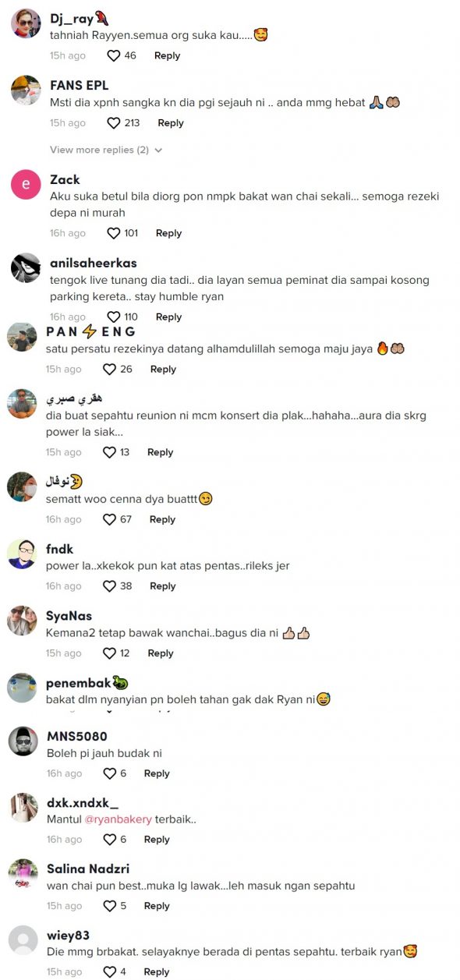Heart wiey83's comment

(110, 972)
